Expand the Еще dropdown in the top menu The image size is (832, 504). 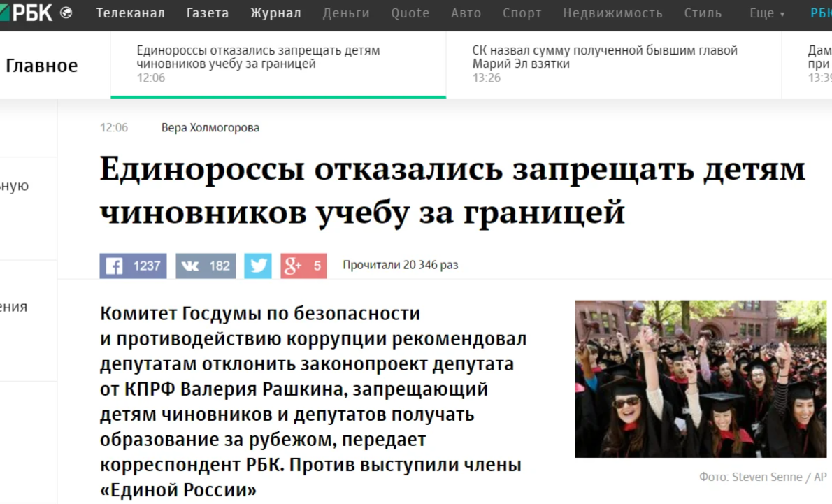[x=766, y=13]
